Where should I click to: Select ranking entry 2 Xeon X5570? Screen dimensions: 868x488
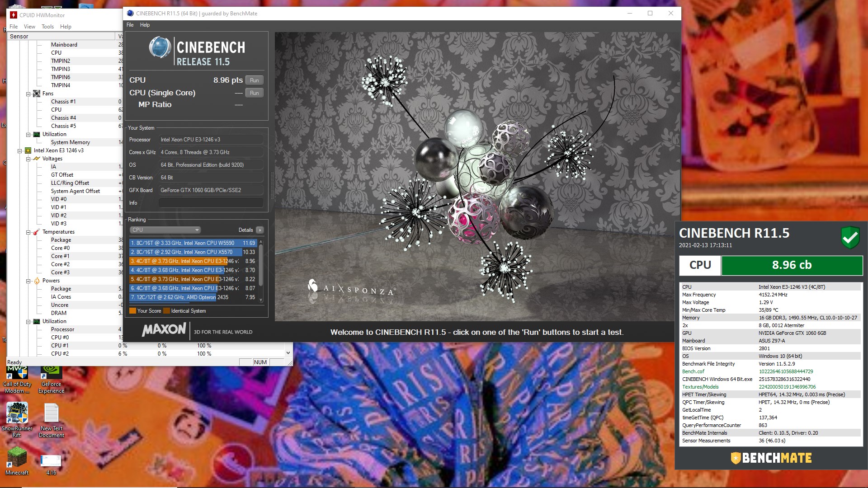[193, 252]
